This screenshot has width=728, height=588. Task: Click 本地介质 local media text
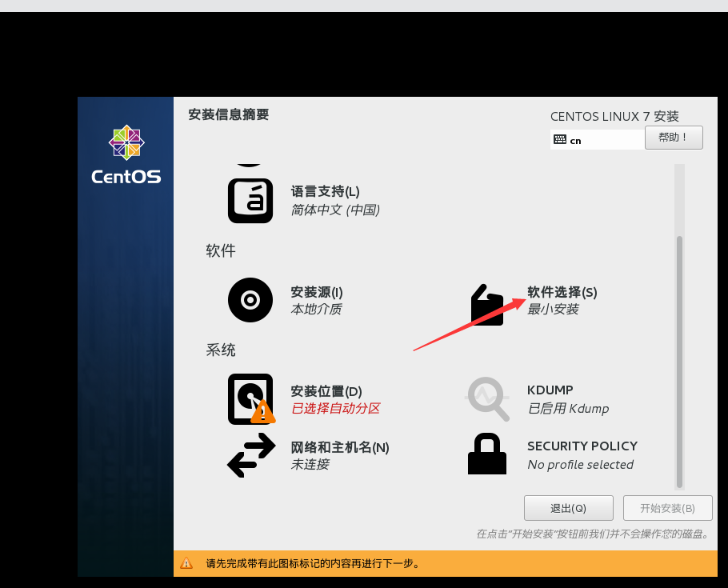click(x=316, y=310)
